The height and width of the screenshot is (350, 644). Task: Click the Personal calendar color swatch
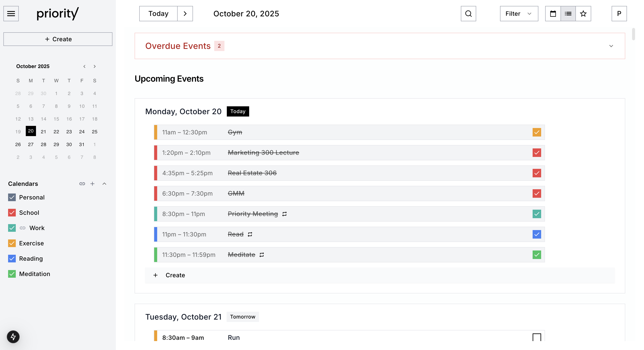[11, 197]
